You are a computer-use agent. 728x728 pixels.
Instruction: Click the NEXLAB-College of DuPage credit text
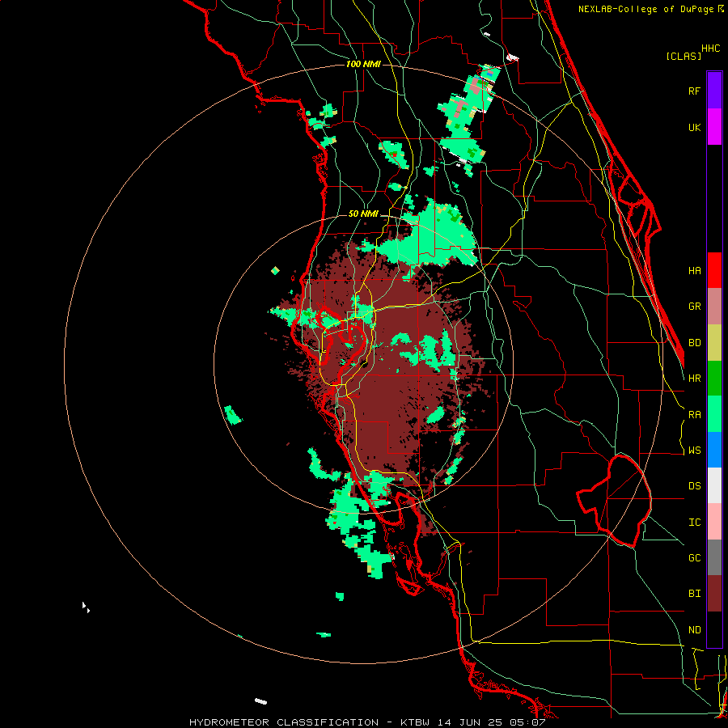pyautogui.click(x=645, y=9)
